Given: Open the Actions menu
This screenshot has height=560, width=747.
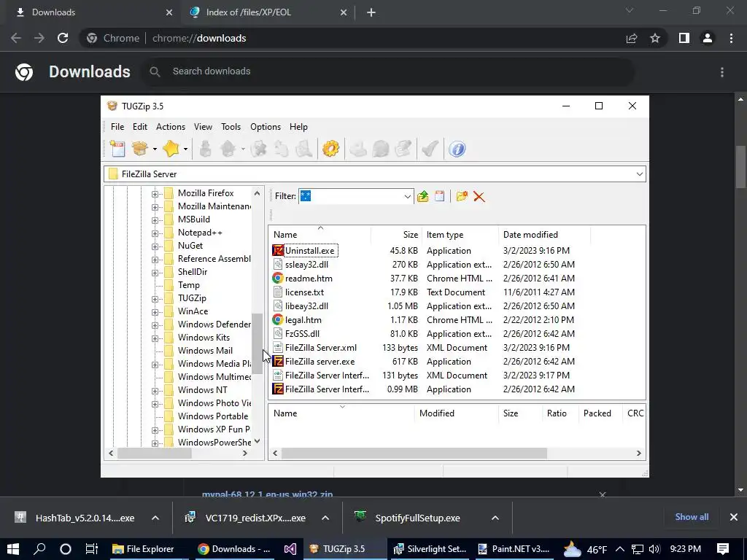Looking at the screenshot, I should tap(171, 127).
